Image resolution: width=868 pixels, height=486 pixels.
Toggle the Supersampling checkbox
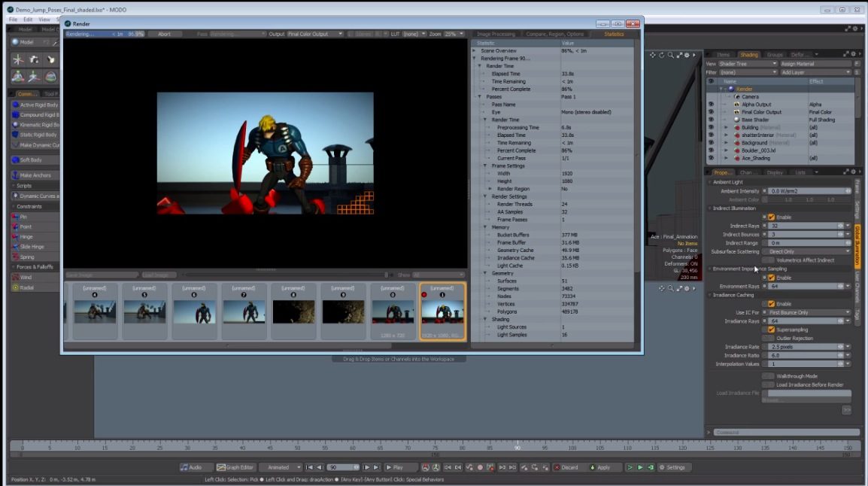pos(771,330)
